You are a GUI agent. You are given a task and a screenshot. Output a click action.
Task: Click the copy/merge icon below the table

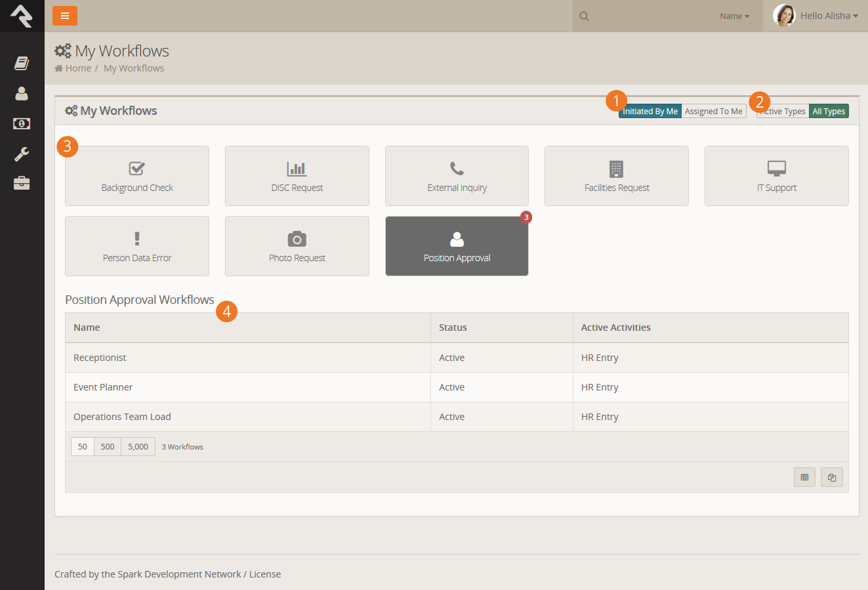click(832, 477)
